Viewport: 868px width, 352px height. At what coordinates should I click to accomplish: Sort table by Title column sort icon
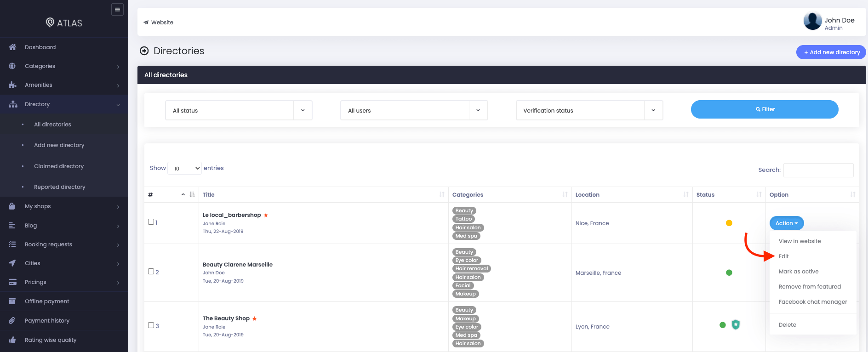pos(442,194)
